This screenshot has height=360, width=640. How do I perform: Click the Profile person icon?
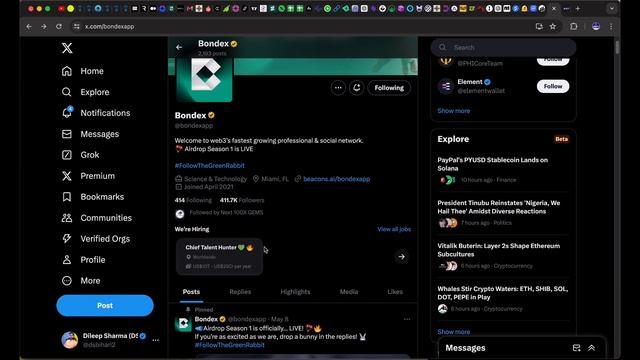click(x=67, y=260)
